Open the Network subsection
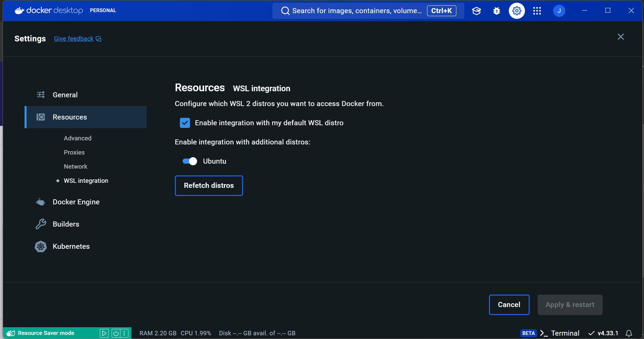 [x=76, y=167]
